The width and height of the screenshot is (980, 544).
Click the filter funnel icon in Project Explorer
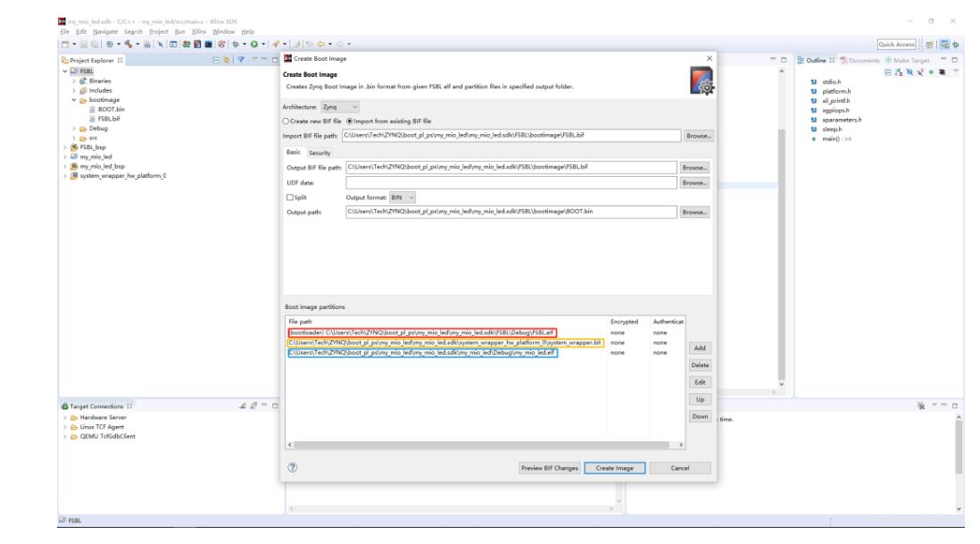click(x=241, y=60)
